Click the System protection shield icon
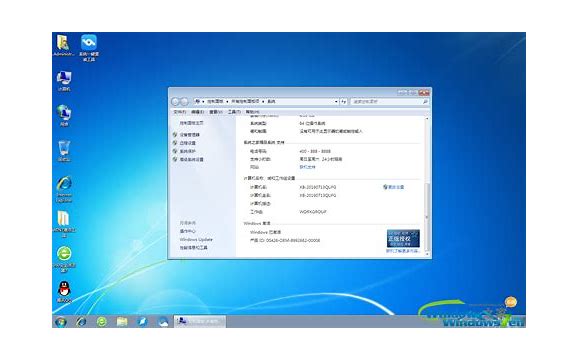 (x=175, y=151)
